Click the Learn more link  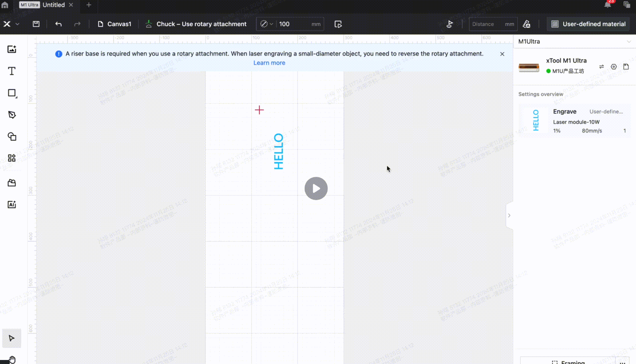point(269,63)
